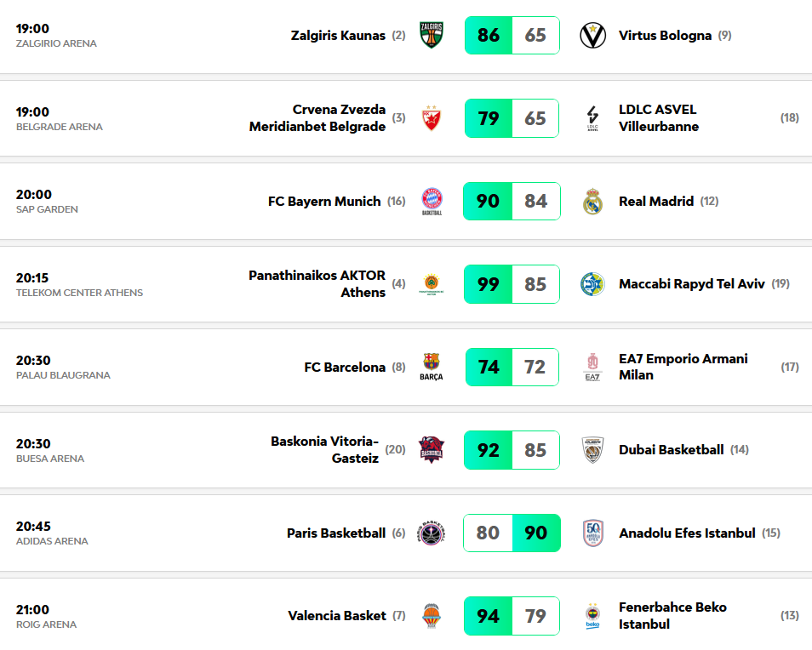This screenshot has width=812, height=650.
Task: Open Zalgiris vs Virtus 86-65 score box
Action: point(512,36)
